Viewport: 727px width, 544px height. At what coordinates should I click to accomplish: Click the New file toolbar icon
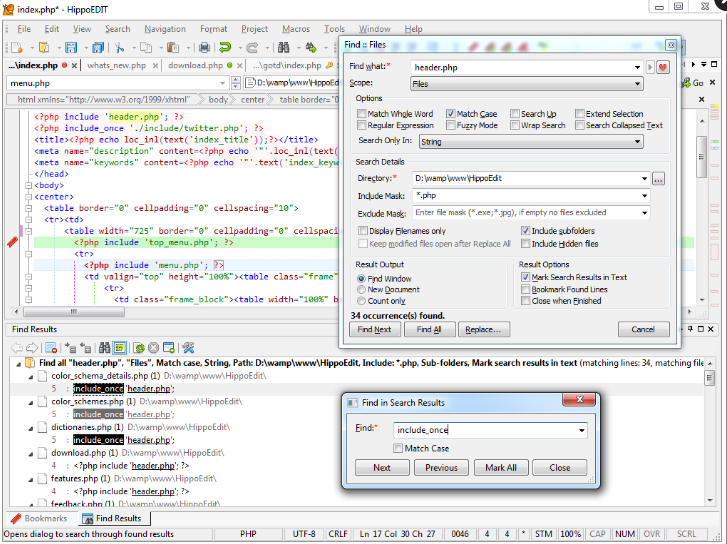[17, 48]
